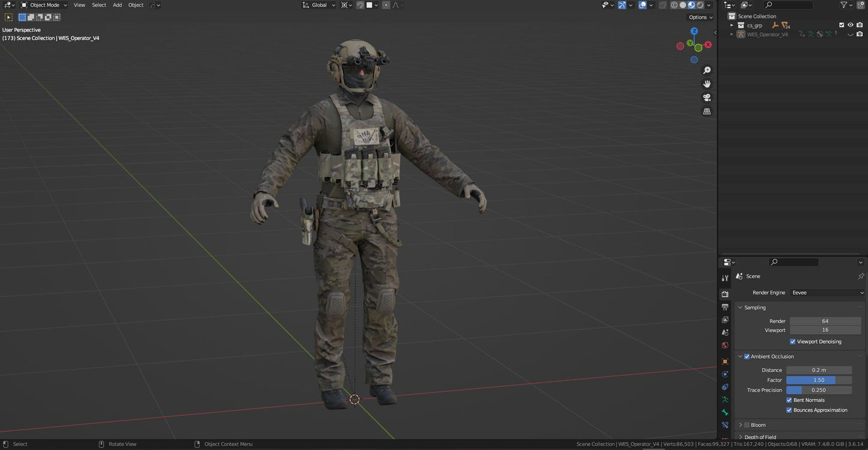Open the Object menu in the header
Image resolution: width=868 pixels, height=450 pixels.
pos(135,5)
